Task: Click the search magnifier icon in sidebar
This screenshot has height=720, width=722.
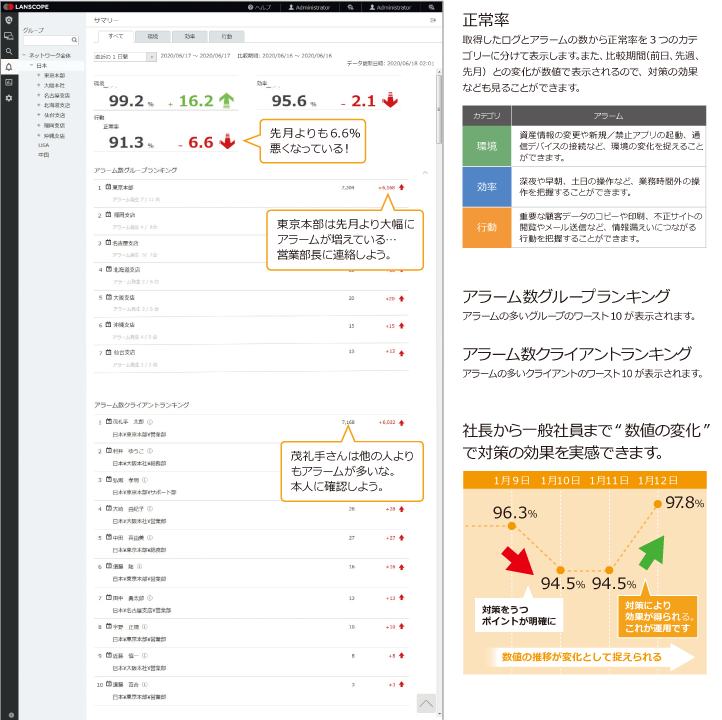Action: [9, 50]
